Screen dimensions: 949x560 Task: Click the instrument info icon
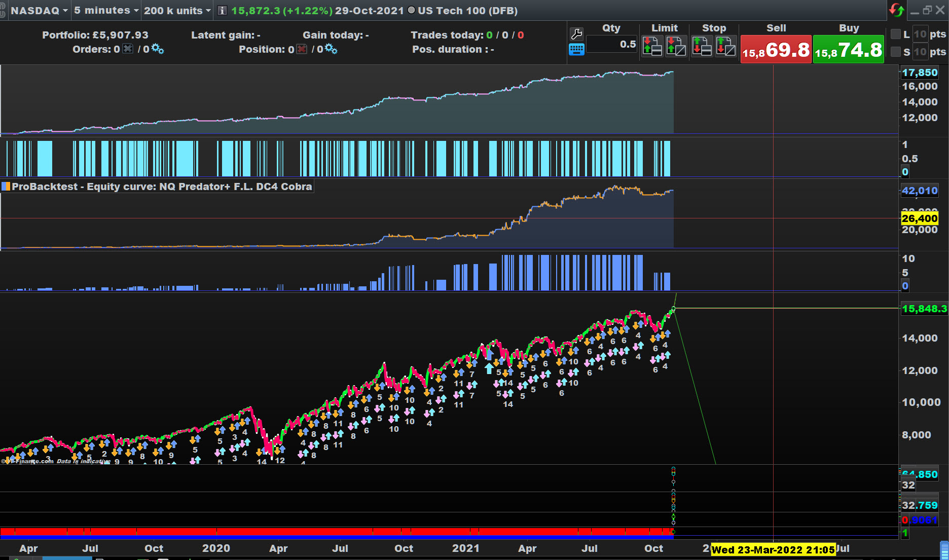[x=222, y=11]
